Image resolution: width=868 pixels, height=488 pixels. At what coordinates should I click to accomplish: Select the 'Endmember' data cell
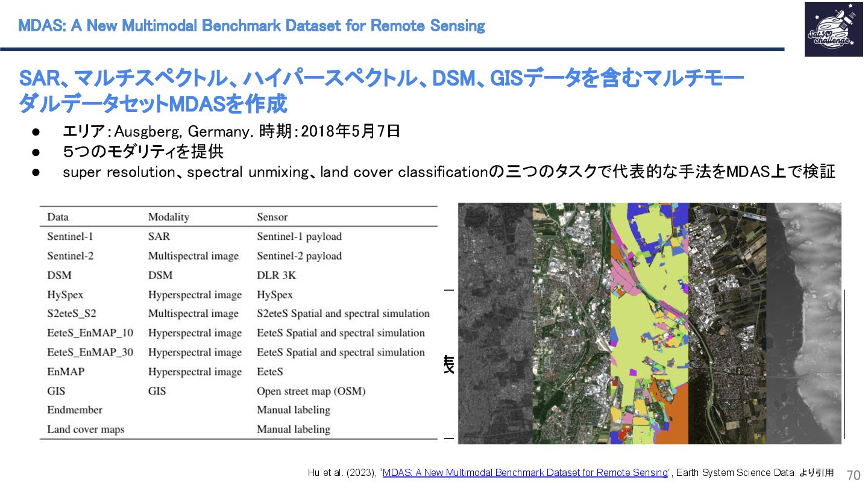coord(75,410)
